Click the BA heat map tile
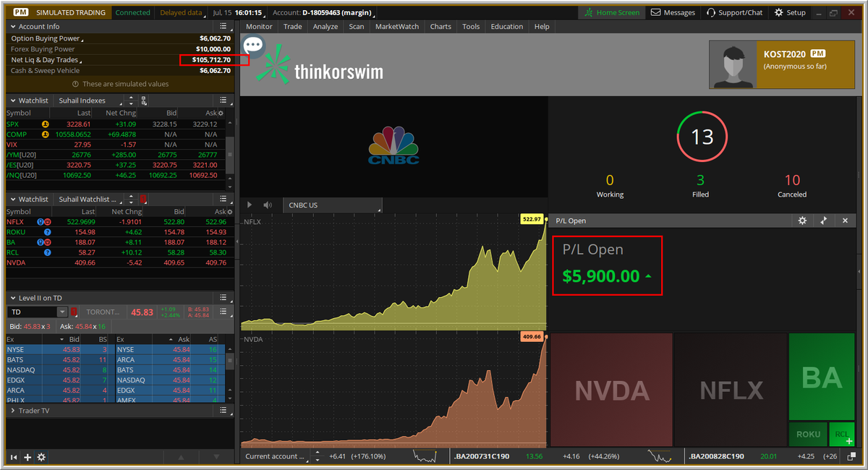The height and width of the screenshot is (470, 868). point(821,377)
